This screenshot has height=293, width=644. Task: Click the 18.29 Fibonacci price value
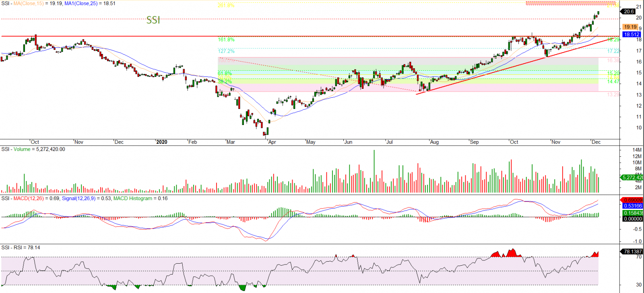coord(613,40)
